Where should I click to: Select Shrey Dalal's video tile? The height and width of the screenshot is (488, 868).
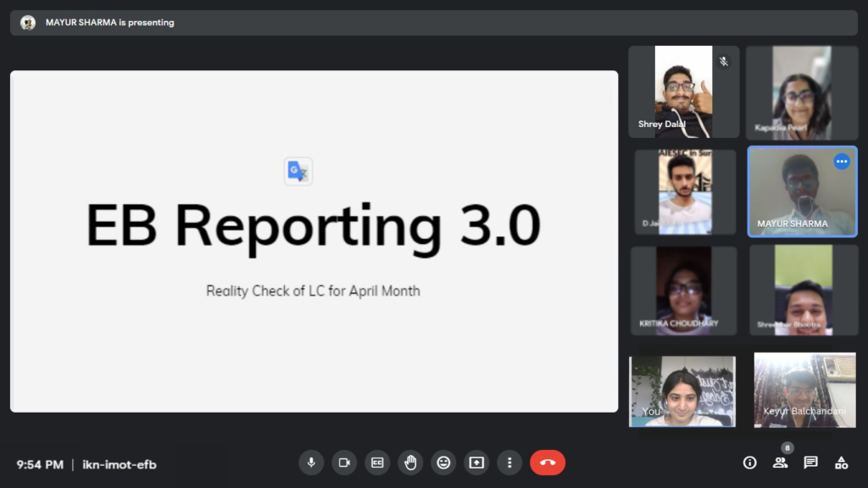(683, 92)
